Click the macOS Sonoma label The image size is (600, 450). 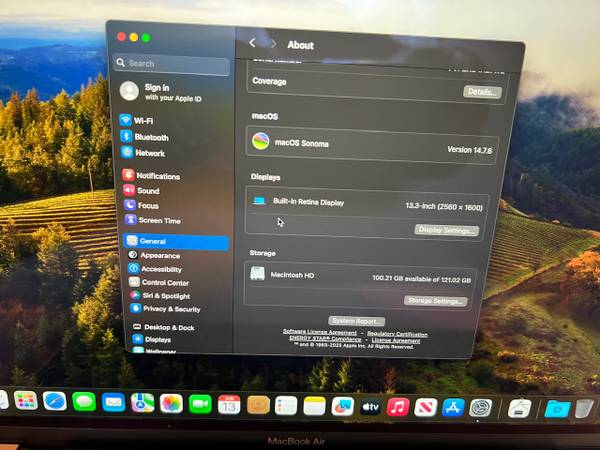(x=302, y=143)
